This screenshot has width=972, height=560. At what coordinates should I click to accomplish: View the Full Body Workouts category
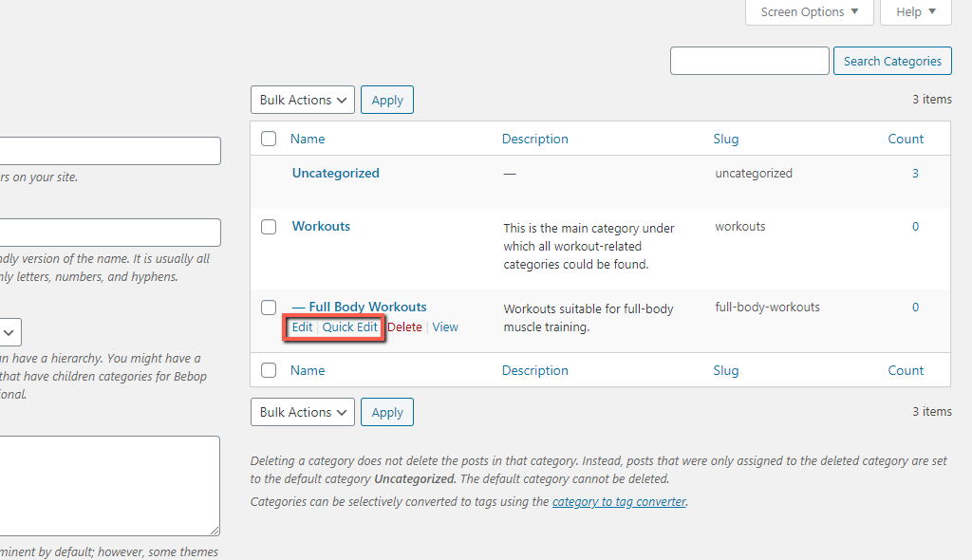click(445, 327)
